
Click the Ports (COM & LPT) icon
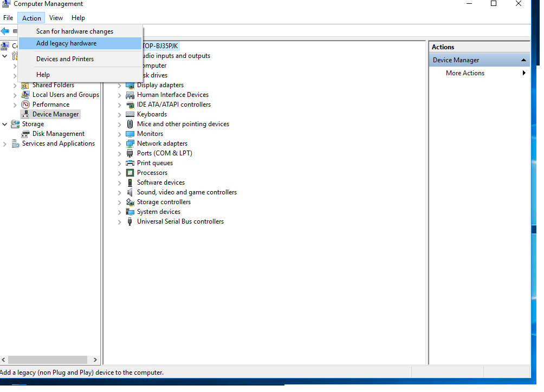click(130, 153)
